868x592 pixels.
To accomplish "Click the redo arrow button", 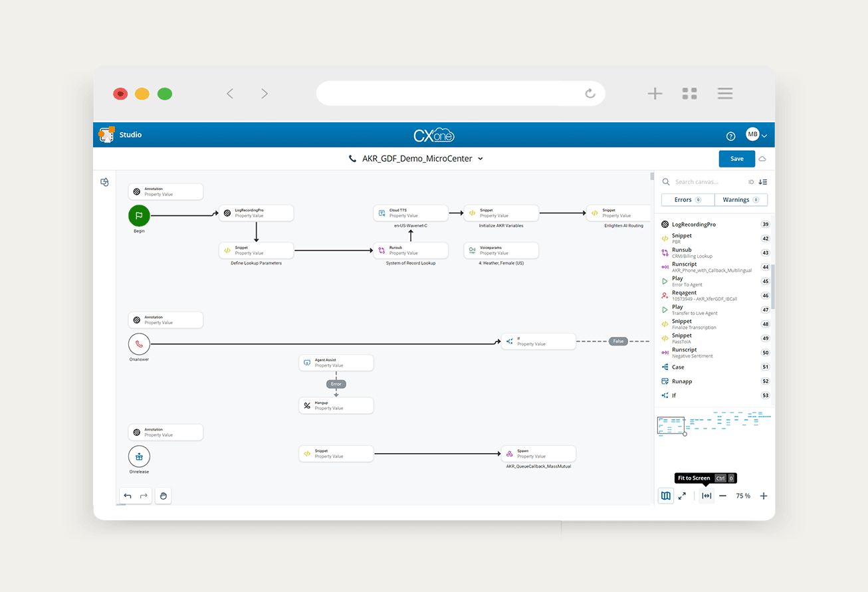I will [x=144, y=496].
